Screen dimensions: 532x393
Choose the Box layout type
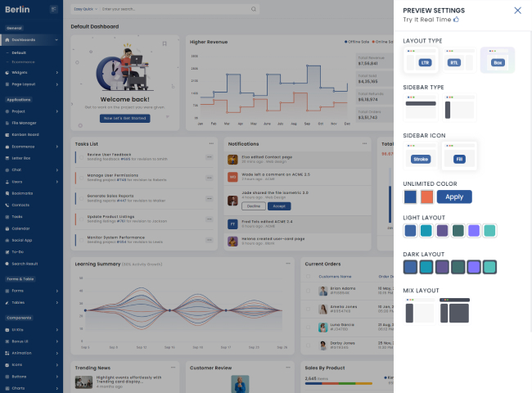[x=497, y=61]
